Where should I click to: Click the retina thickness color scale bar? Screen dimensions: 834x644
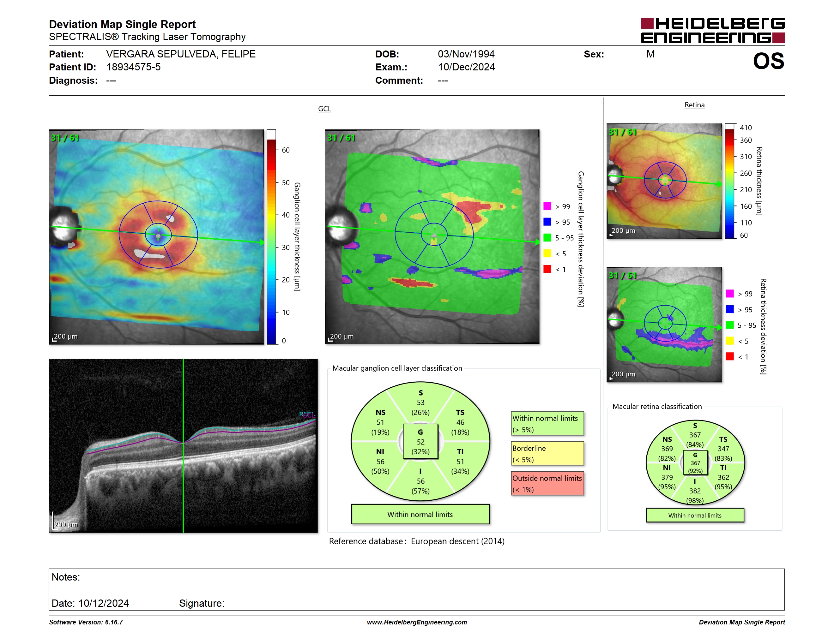[x=730, y=181]
